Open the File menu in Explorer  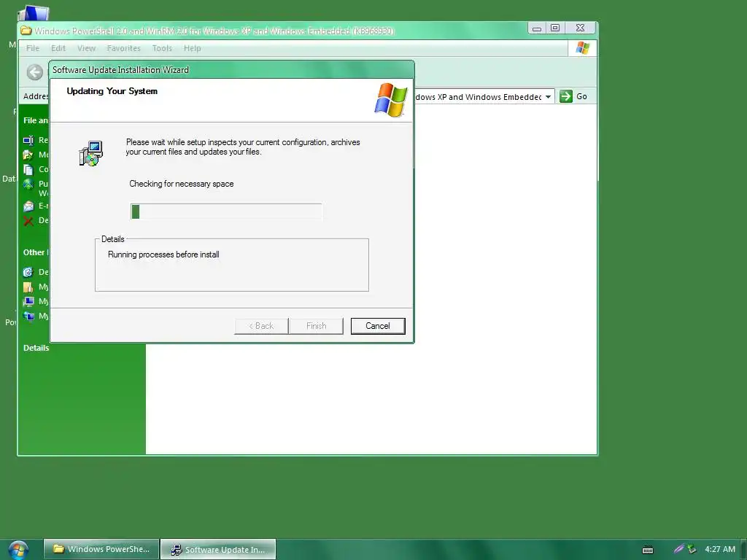[x=33, y=48]
